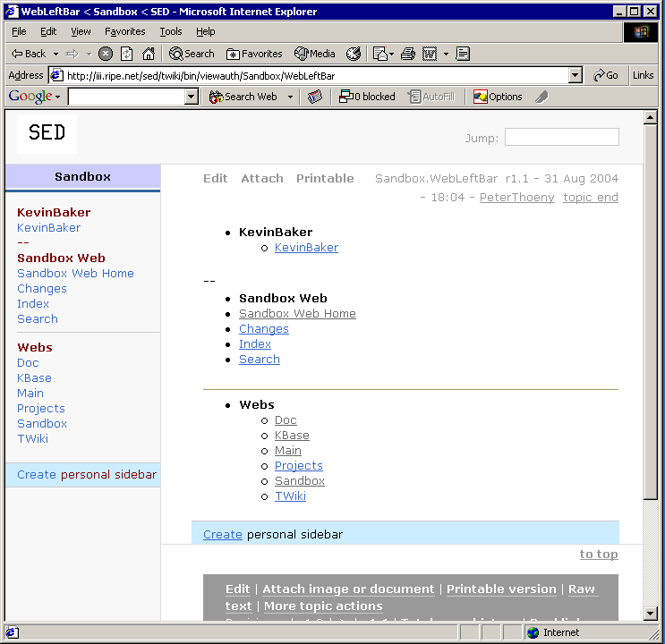Click the vertical scrollbar down arrow
665x644 pixels.
(651, 614)
